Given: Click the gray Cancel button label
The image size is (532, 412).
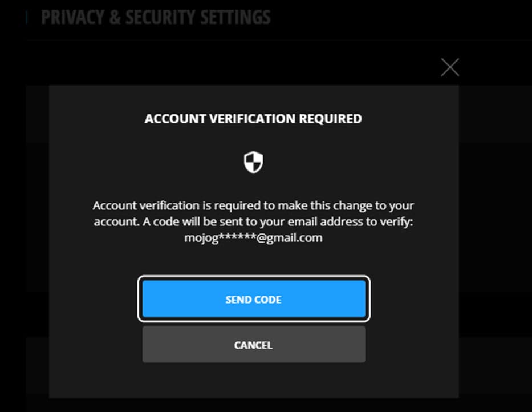Looking at the screenshot, I should [x=253, y=345].
